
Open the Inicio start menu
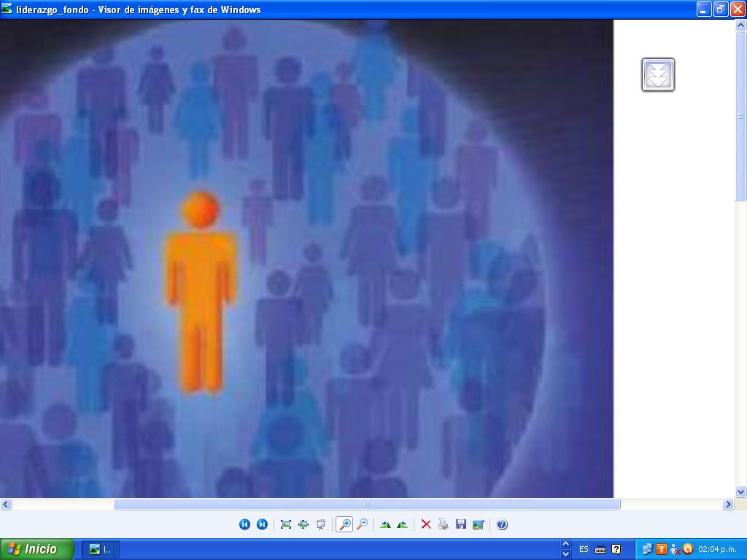click(38, 549)
